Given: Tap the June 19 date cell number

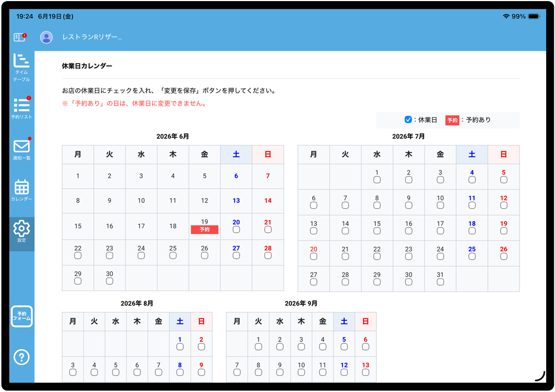Looking at the screenshot, I should 205,222.
